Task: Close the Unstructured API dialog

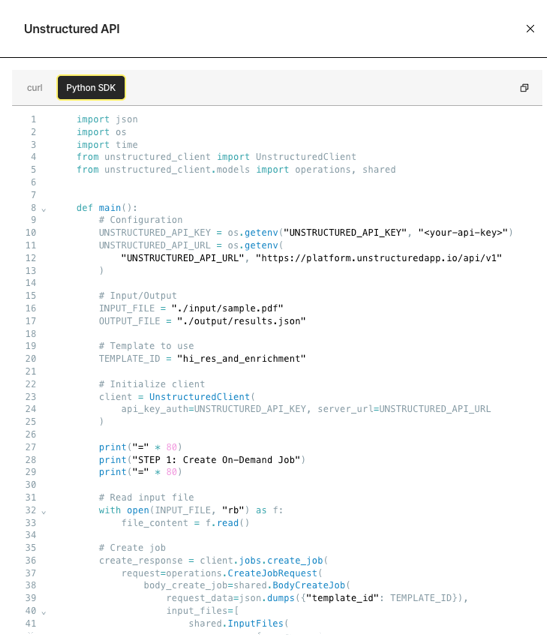Action: pyautogui.click(x=530, y=29)
